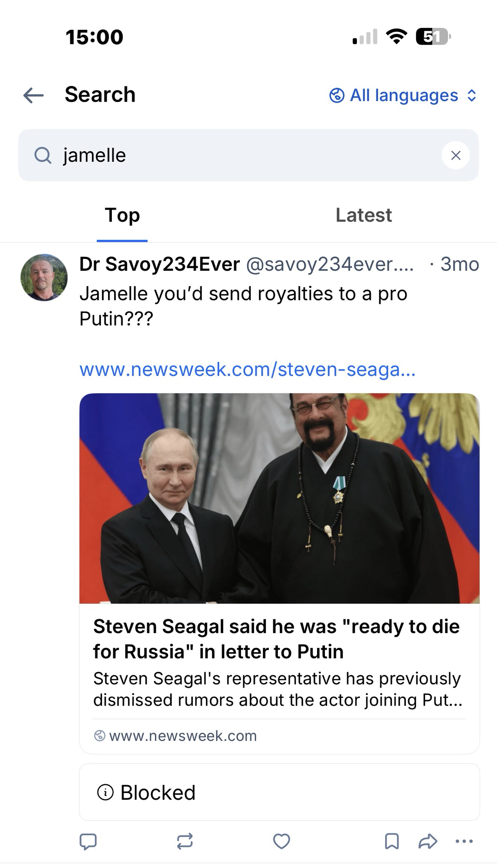The image size is (497, 868).
Task: Open the Steven Seagal article headline
Action: tap(276, 639)
